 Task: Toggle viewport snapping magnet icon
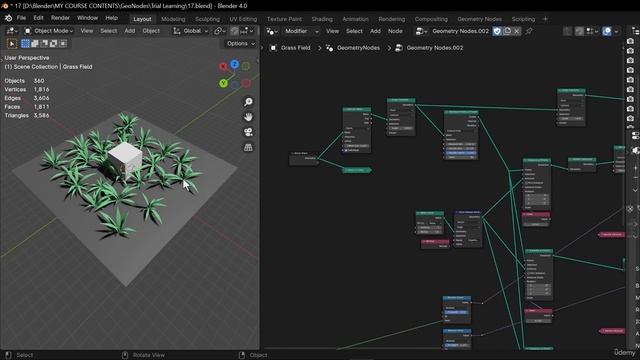point(234,31)
